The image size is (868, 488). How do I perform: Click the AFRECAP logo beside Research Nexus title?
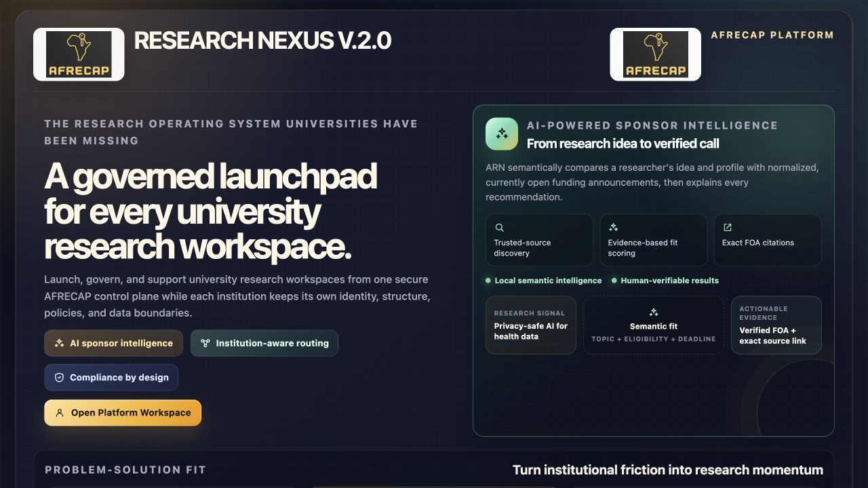[x=79, y=54]
